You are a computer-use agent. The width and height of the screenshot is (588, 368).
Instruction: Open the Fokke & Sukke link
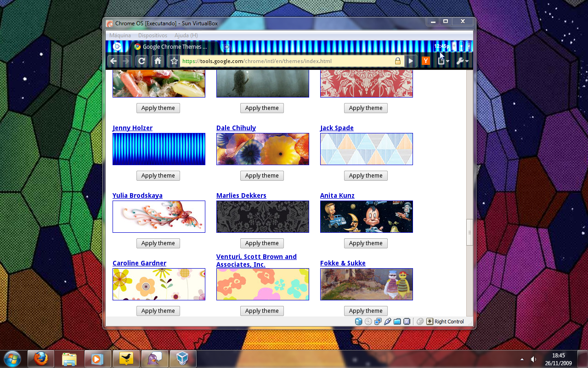tap(343, 263)
